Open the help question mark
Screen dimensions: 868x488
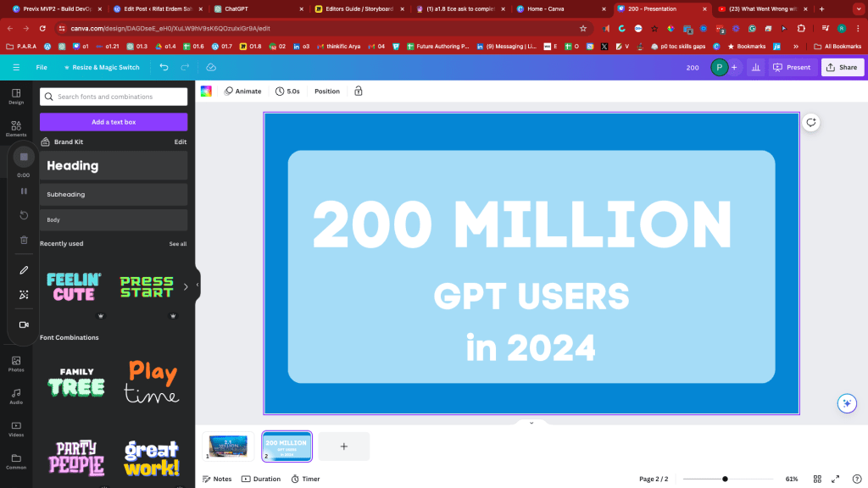point(857,480)
